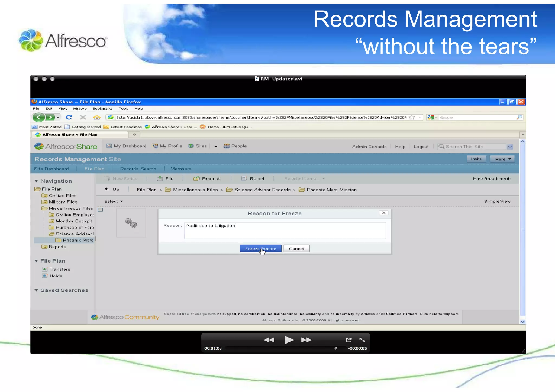The image size is (555, 392).
Task: Click the Freeze Record button
Action: click(260, 248)
